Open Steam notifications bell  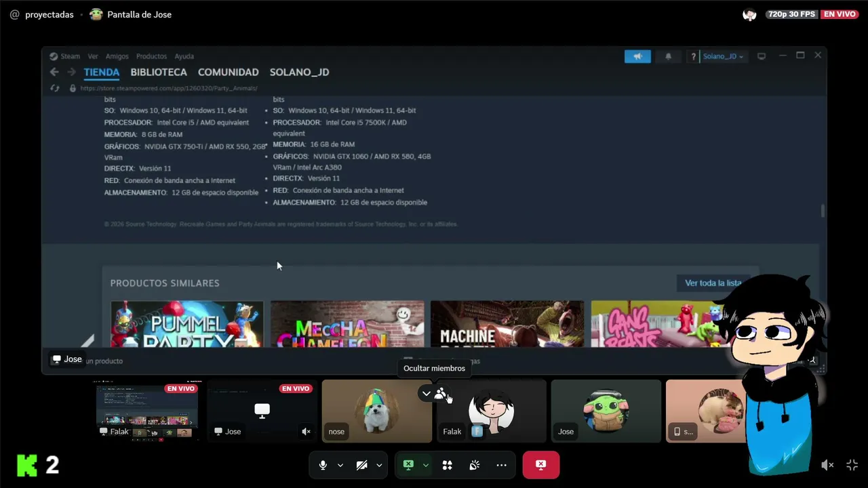pos(668,56)
